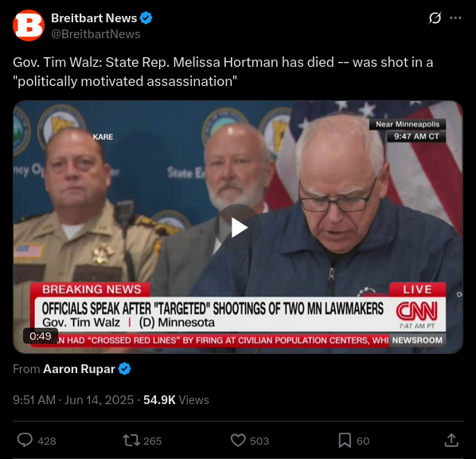
Task: Click the Breitbart News profile avatar
Action: (x=29, y=25)
